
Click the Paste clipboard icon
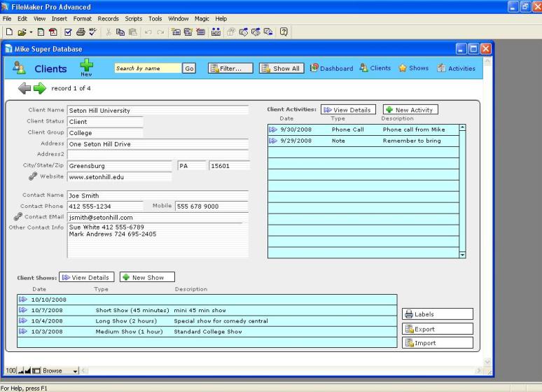(x=133, y=32)
